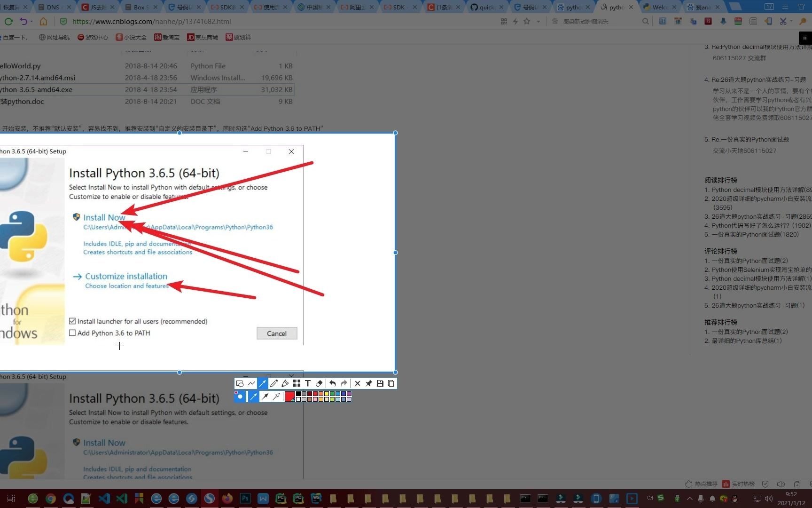Click the lightning speed mode icon
This screenshot has width=812, height=508.
click(515, 21)
